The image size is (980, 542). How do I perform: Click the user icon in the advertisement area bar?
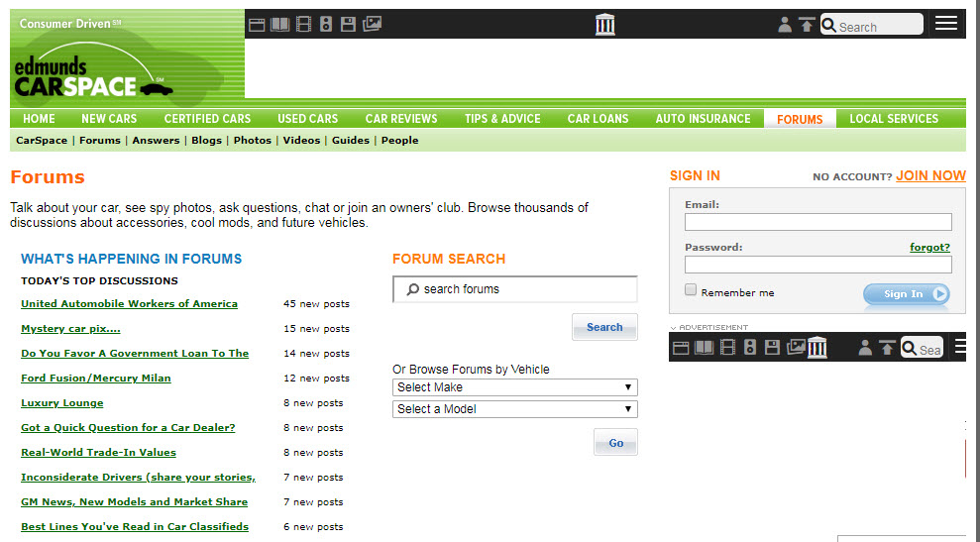point(865,348)
